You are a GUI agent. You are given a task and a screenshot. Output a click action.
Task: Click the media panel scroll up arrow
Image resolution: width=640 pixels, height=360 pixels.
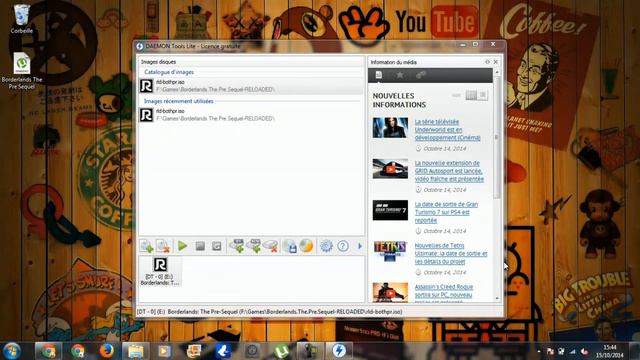point(497,72)
